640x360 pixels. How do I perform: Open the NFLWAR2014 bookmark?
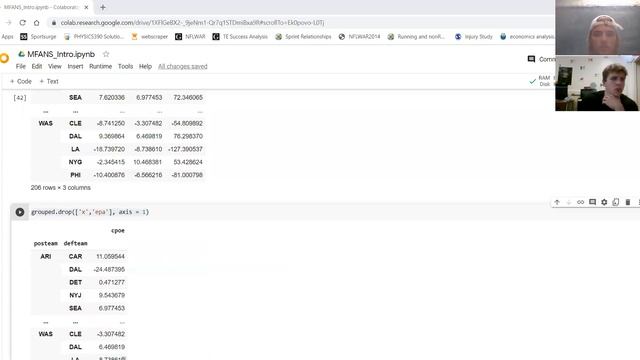coord(359,37)
